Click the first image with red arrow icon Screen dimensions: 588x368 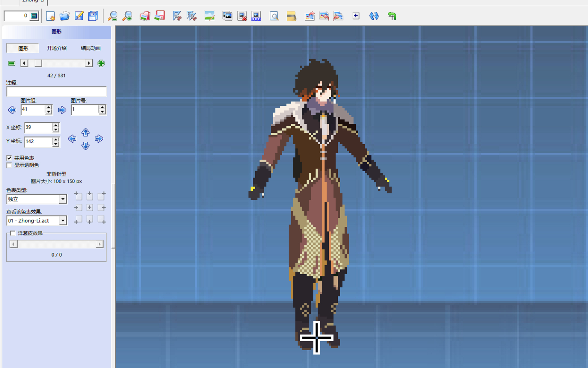[310, 16]
